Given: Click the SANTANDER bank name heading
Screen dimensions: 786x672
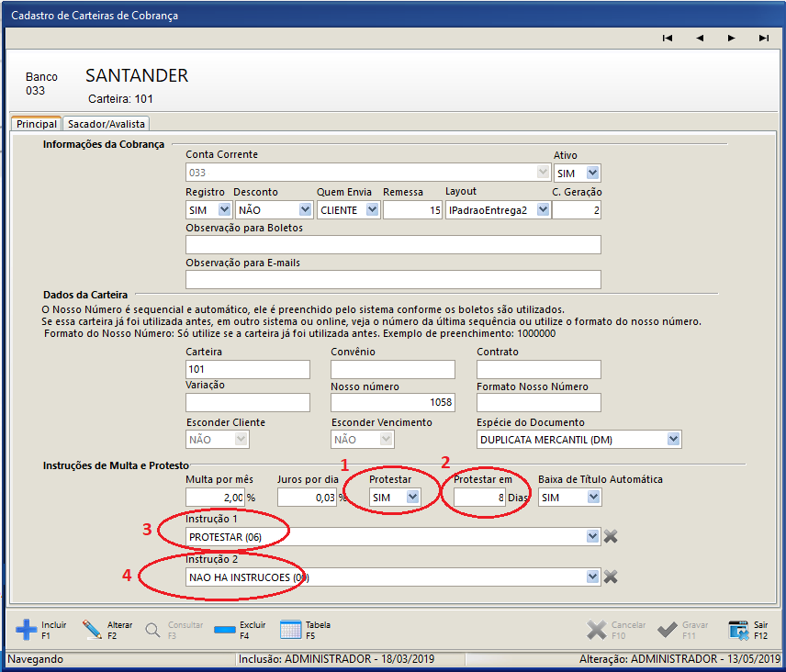Looking at the screenshot, I should 137,75.
